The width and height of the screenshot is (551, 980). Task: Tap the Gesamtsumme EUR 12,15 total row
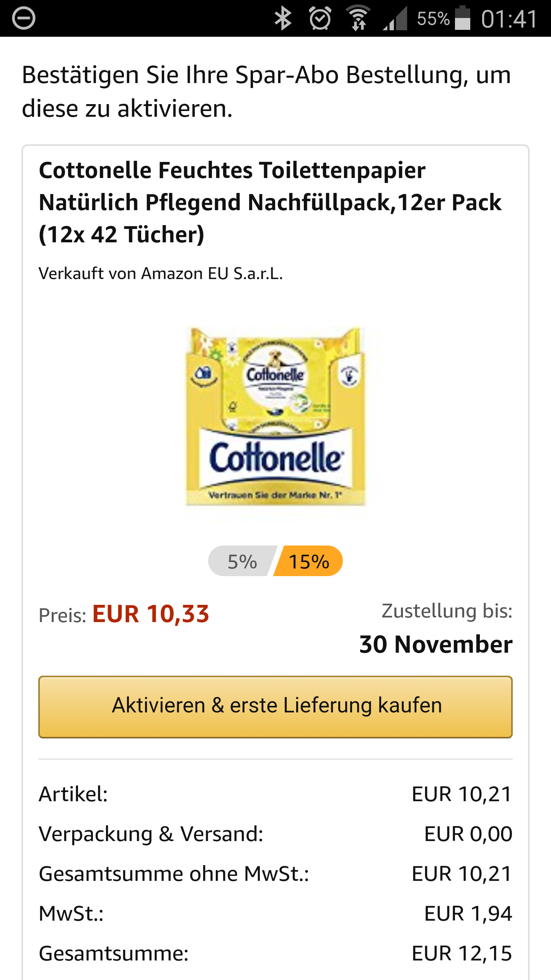coord(275,953)
